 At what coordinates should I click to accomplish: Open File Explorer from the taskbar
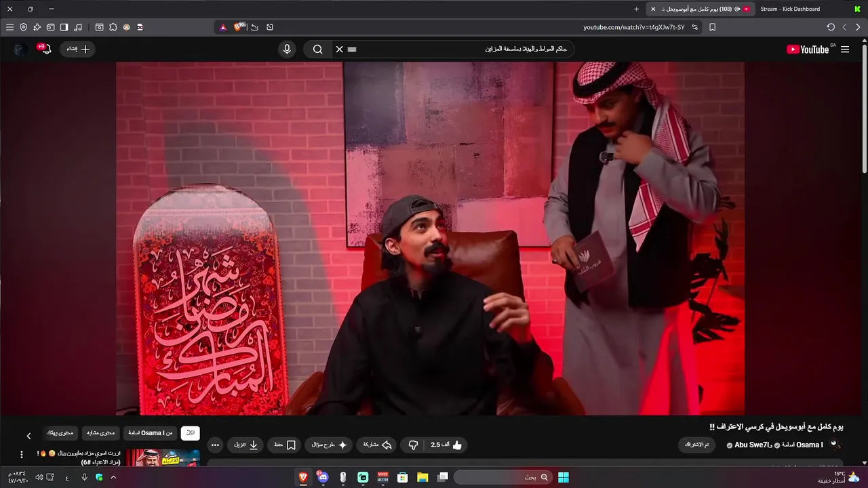[x=422, y=477]
